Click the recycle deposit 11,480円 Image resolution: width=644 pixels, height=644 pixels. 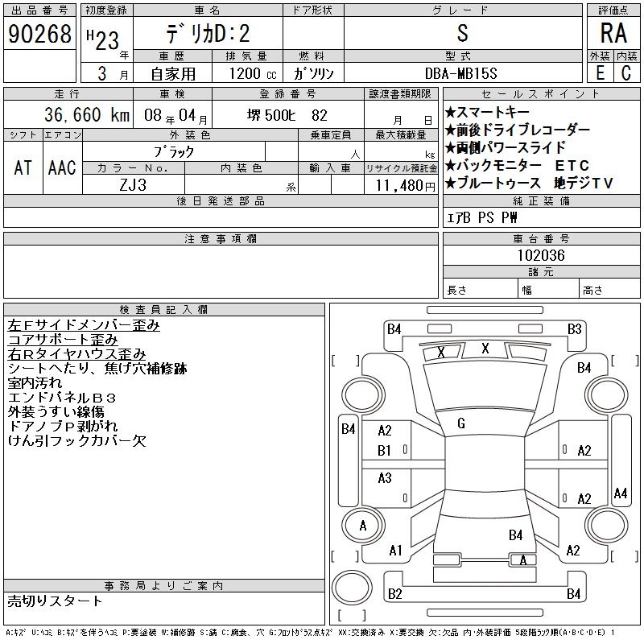406,186
